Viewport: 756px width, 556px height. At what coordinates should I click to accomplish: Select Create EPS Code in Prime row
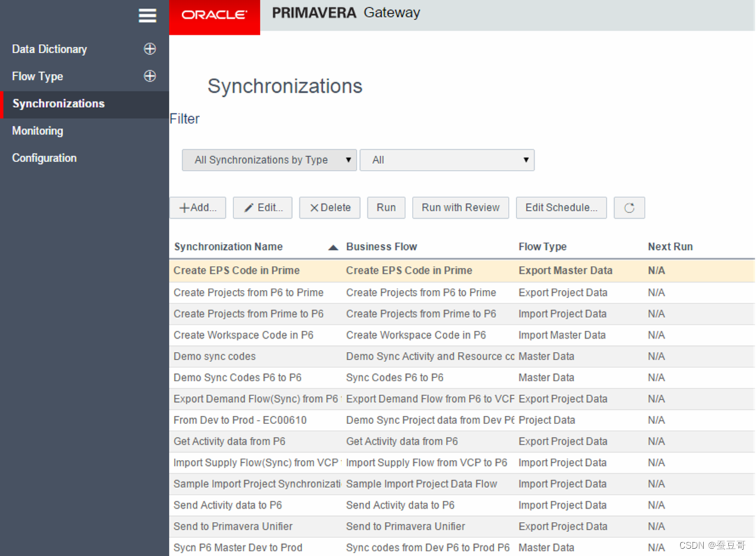tap(462, 271)
